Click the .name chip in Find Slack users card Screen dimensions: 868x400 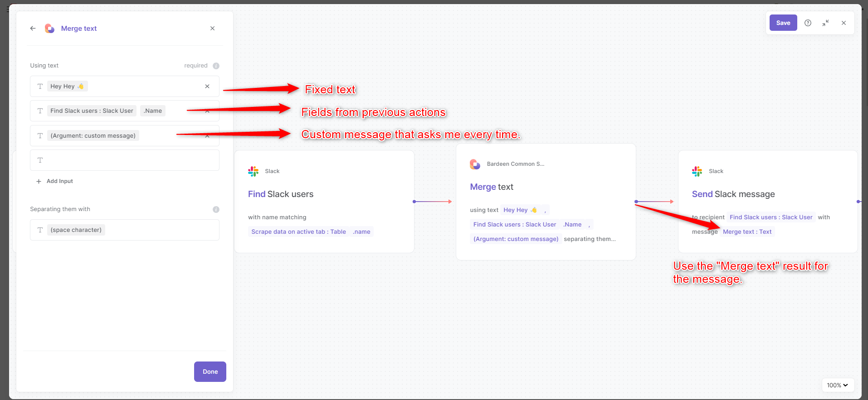tap(361, 231)
